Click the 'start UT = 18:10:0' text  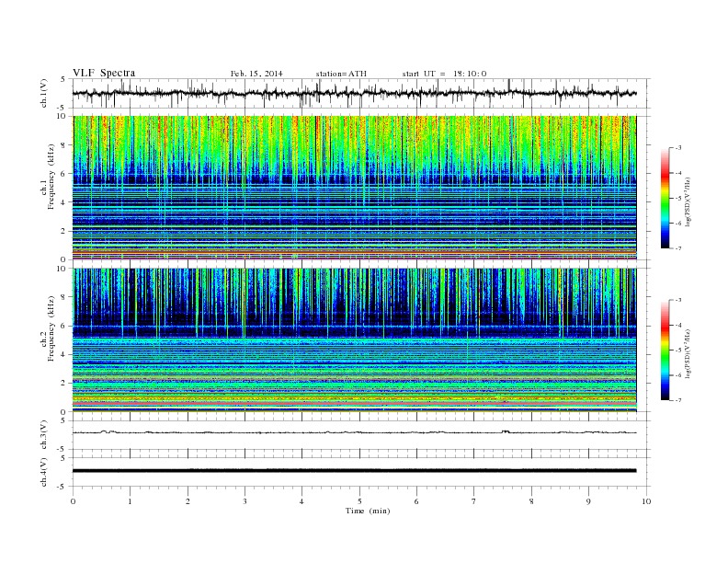click(444, 74)
